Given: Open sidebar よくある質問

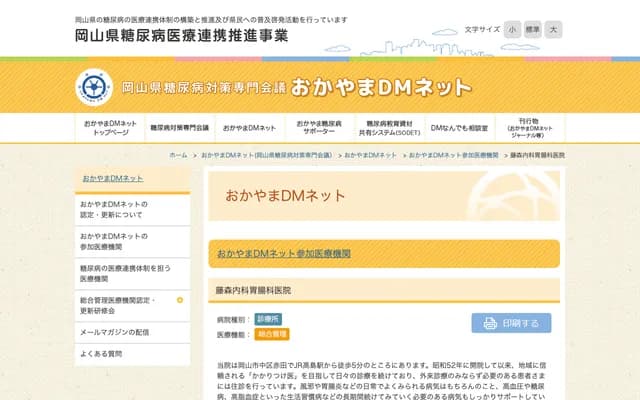Looking at the screenshot, I should (133, 354).
